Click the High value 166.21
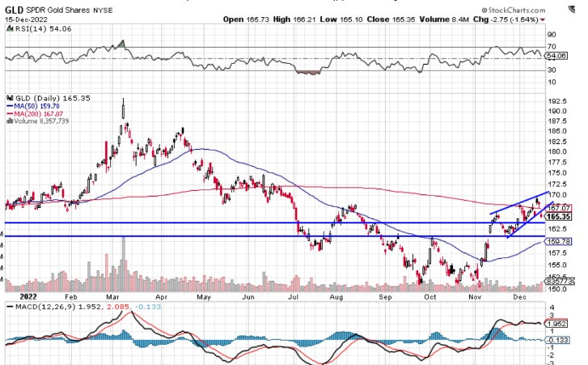This screenshot has height=365, width=588. pos(304,19)
